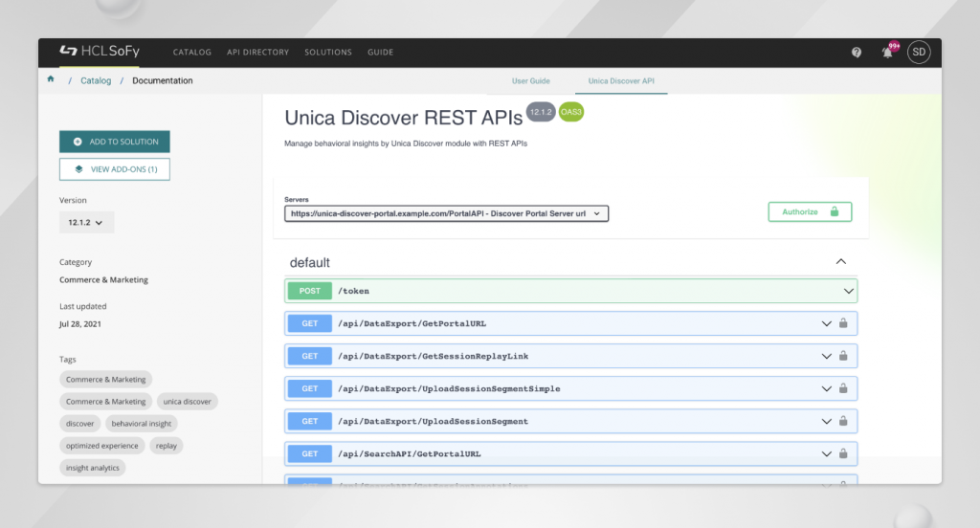
Task: Click the replay tag
Action: point(167,446)
